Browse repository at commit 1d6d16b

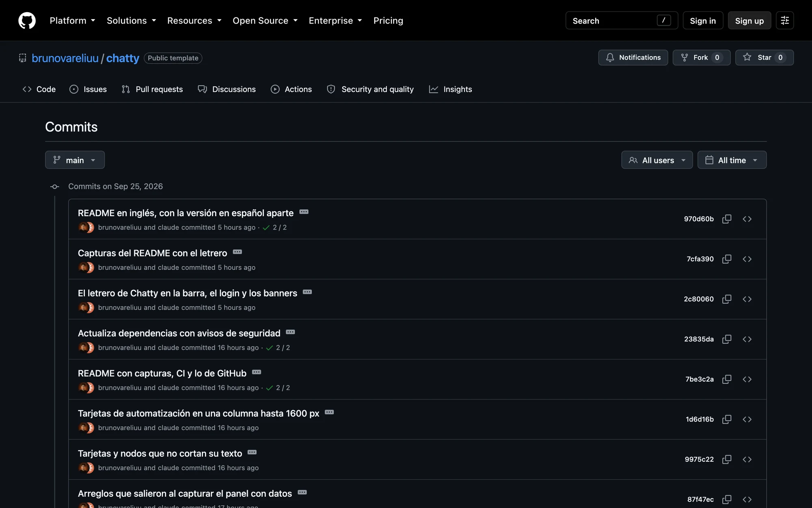(x=747, y=419)
